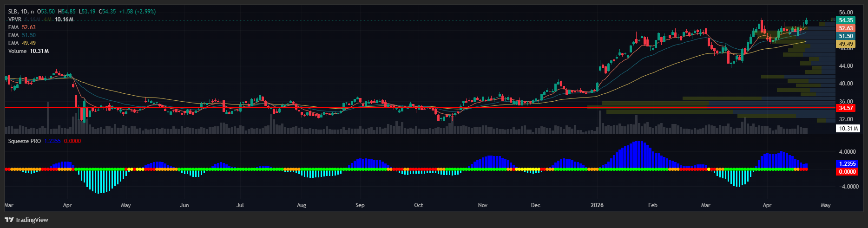
Task: Click the red 34.57 horizontal line label
Action: point(846,108)
